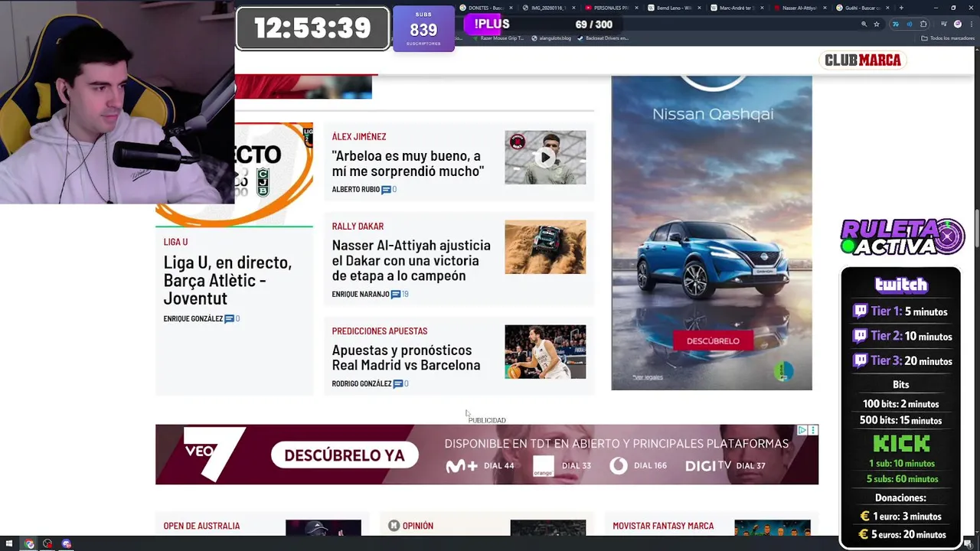Open the alangulotv.blog bookmark
Screen dimensions: 980x551
click(551, 38)
